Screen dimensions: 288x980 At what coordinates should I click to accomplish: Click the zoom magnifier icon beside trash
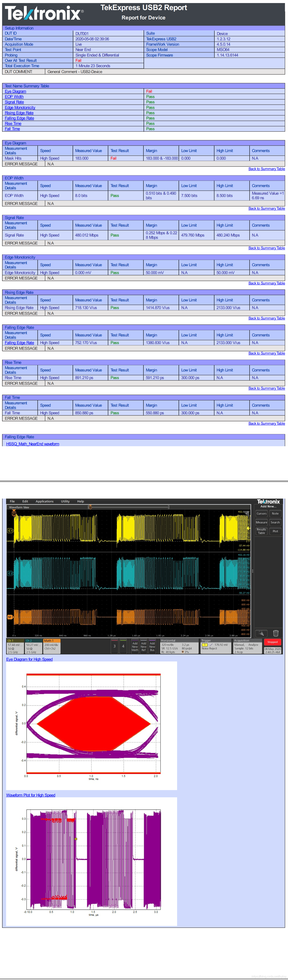click(261, 633)
